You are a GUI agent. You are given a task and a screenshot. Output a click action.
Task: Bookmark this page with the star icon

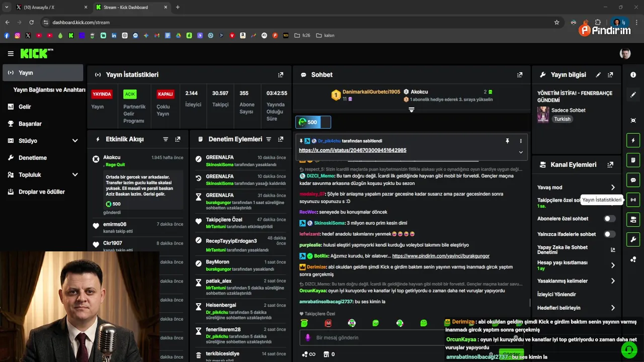pos(556,22)
